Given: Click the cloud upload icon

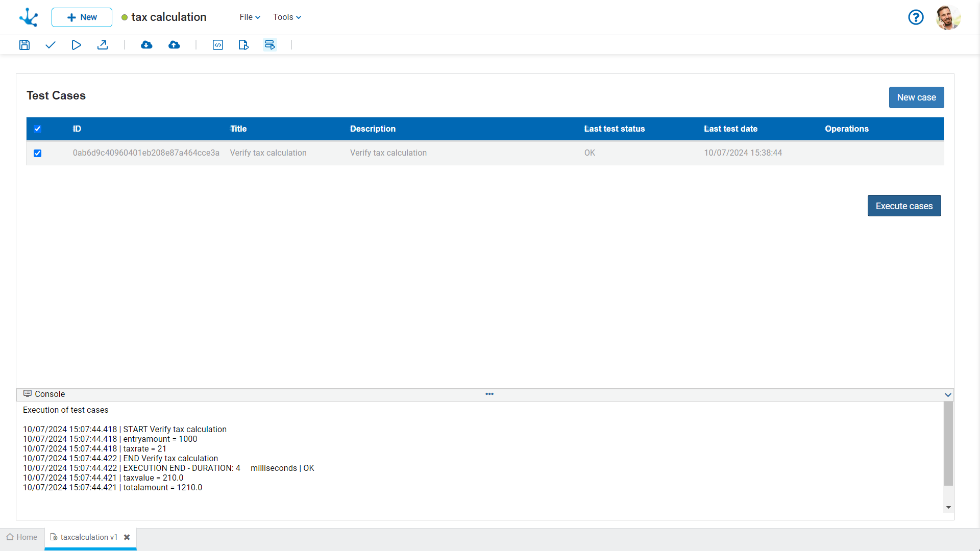Looking at the screenshot, I should point(174,45).
